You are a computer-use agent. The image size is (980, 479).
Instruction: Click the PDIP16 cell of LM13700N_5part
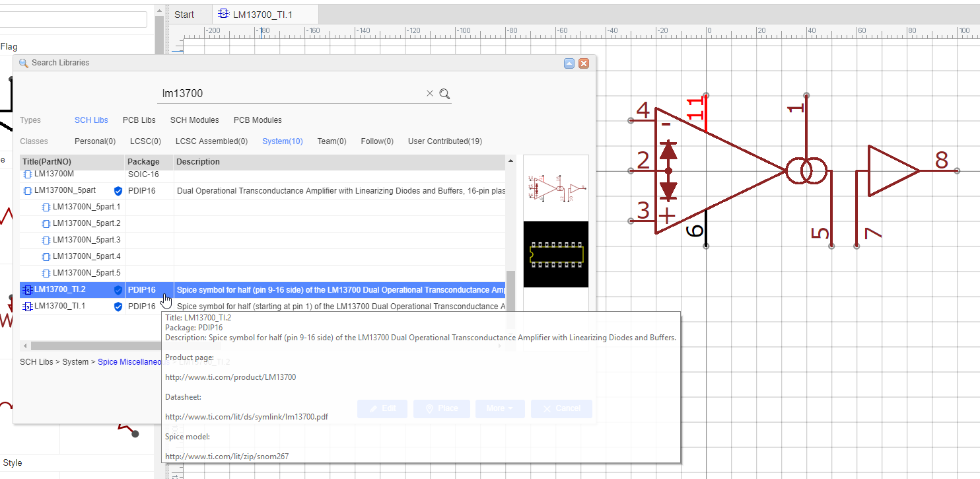coord(149,191)
